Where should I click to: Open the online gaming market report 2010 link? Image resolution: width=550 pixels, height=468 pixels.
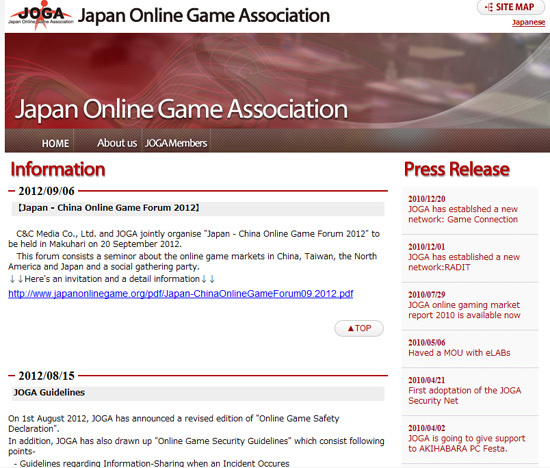coord(464,310)
